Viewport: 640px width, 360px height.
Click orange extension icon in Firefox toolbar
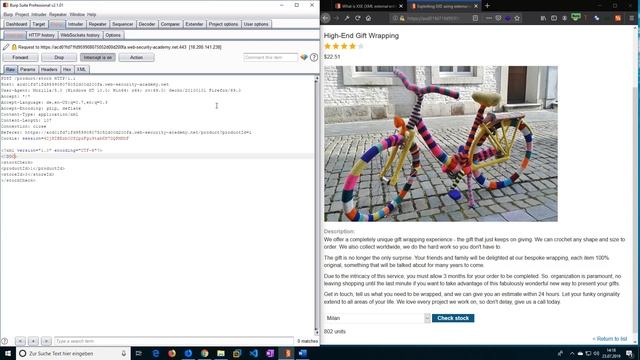[618, 18]
